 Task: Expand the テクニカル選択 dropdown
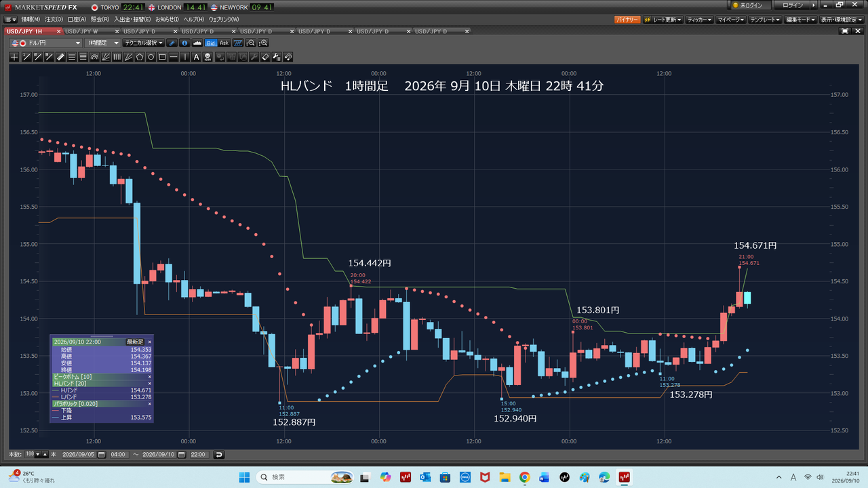coord(144,43)
